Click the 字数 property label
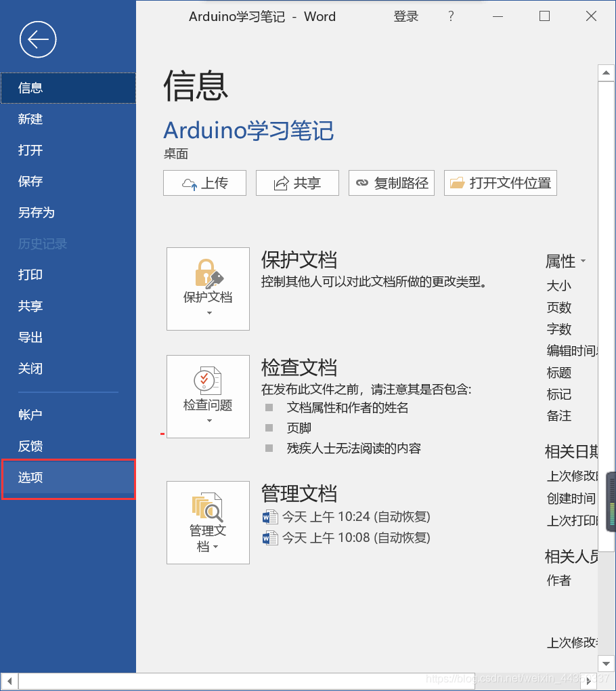The width and height of the screenshot is (616, 691). click(558, 329)
